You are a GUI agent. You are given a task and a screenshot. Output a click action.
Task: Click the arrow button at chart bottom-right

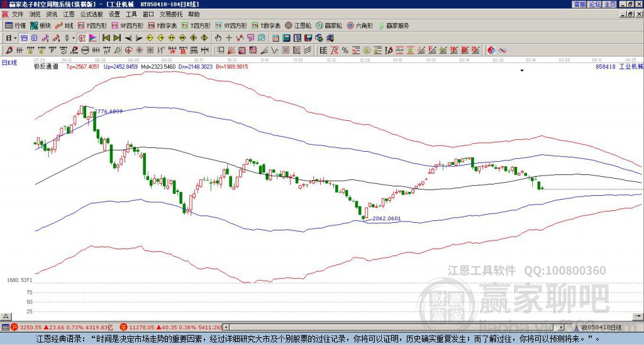coord(639,316)
